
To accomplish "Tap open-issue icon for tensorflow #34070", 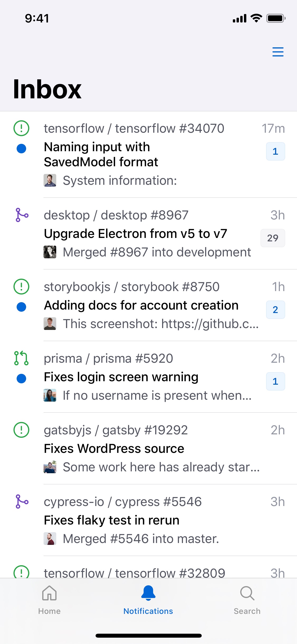I will (x=21, y=128).
